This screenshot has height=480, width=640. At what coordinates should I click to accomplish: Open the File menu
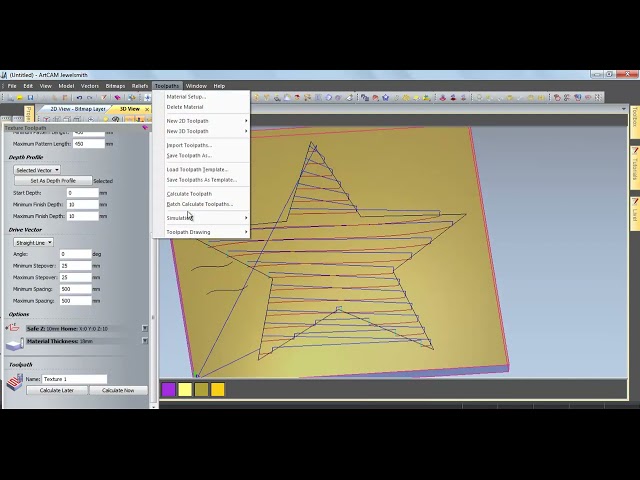pos(12,86)
